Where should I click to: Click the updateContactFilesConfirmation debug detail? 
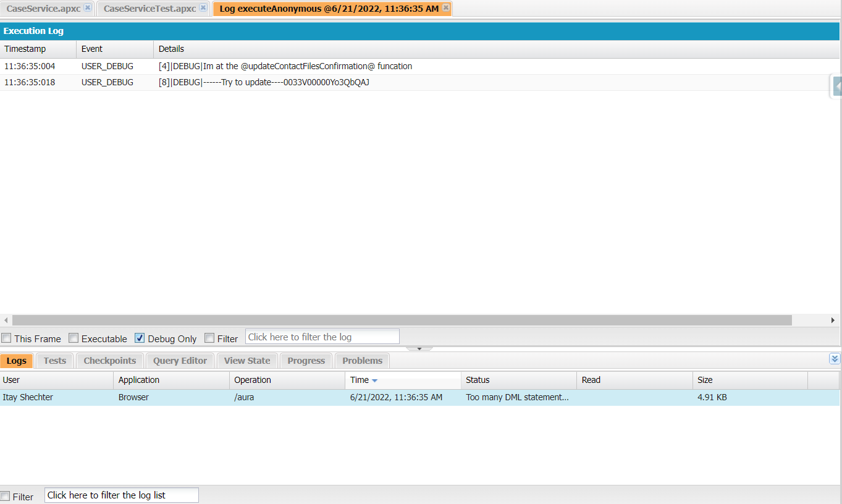[x=285, y=66]
